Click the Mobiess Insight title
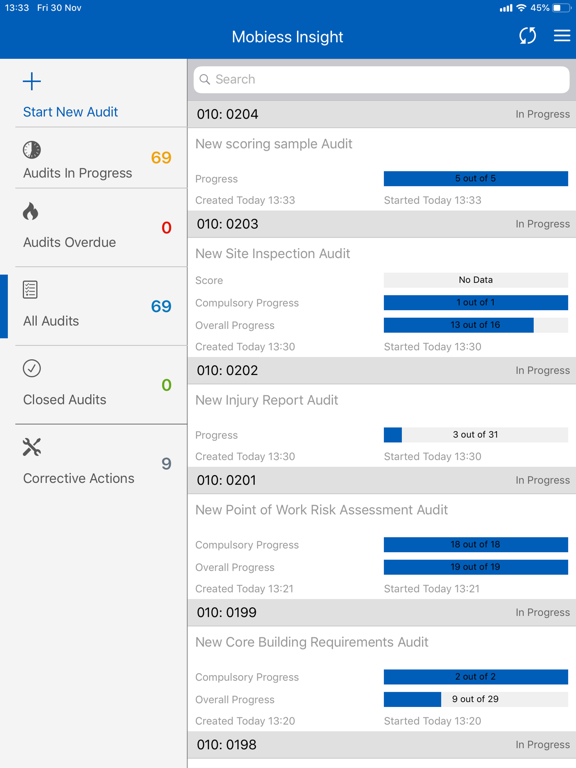 tap(288, 37)
